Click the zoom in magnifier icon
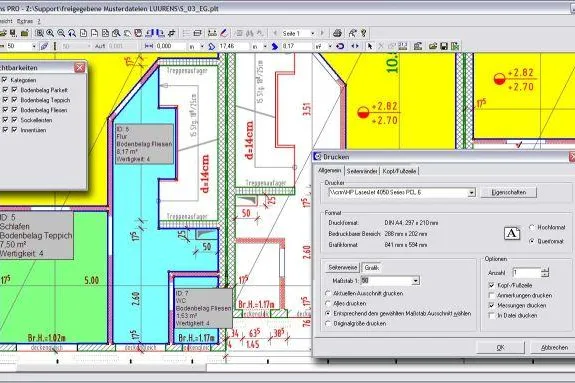575x383 pixels. point(50,33)
